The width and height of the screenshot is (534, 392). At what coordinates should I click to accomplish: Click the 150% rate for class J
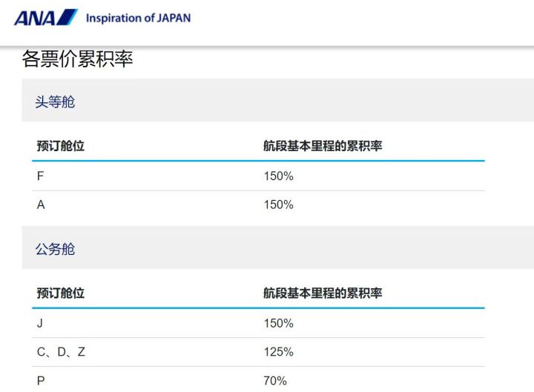pyautogui.click(x=278, y=323)
